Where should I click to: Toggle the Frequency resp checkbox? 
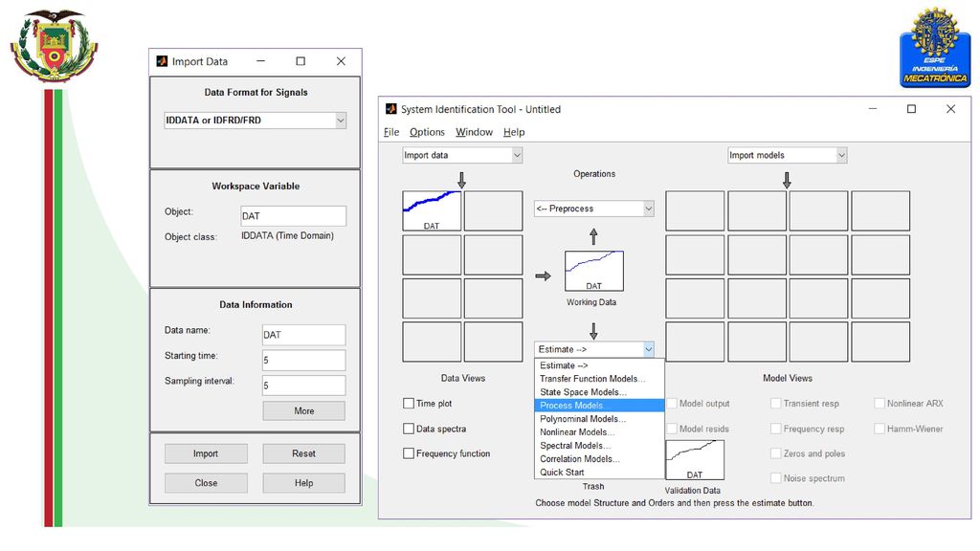coord(775,429)
